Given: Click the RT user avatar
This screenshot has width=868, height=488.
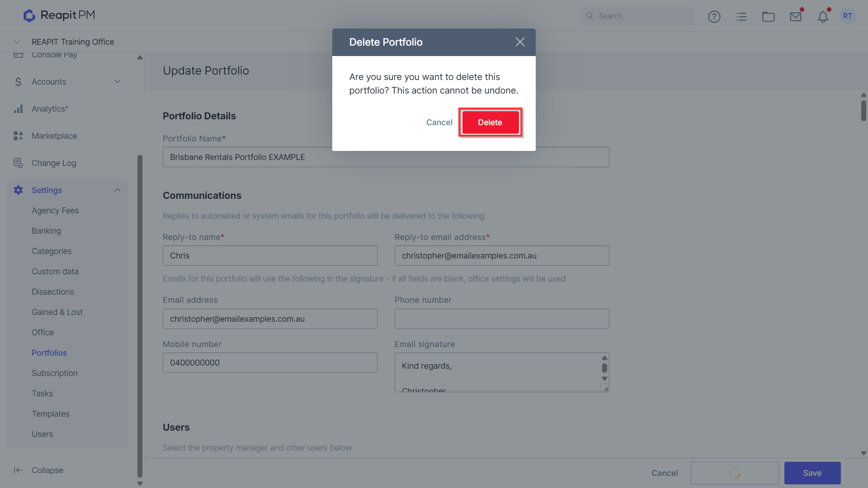Looking at the screenshot, I should tap(847, 16).
